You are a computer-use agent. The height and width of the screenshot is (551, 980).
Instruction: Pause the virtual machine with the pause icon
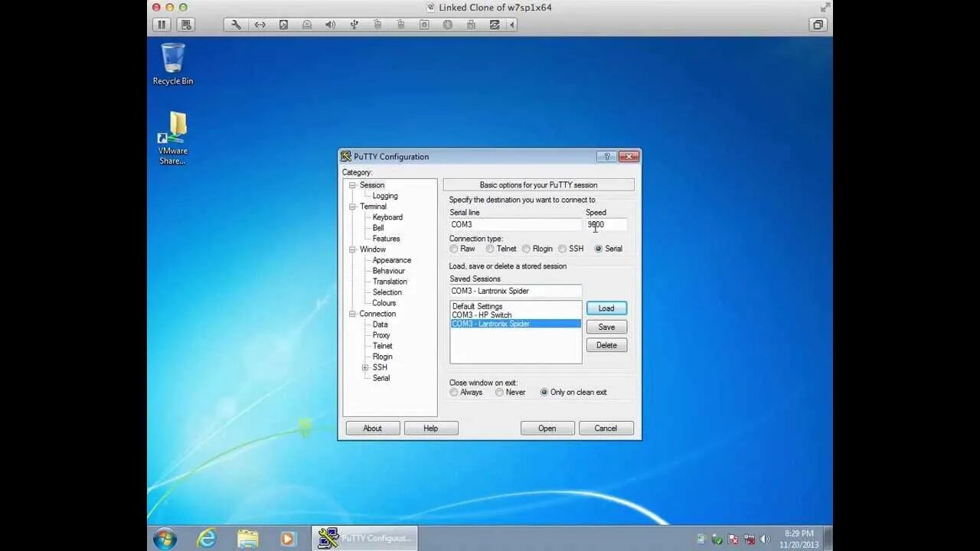click(162, 24)
